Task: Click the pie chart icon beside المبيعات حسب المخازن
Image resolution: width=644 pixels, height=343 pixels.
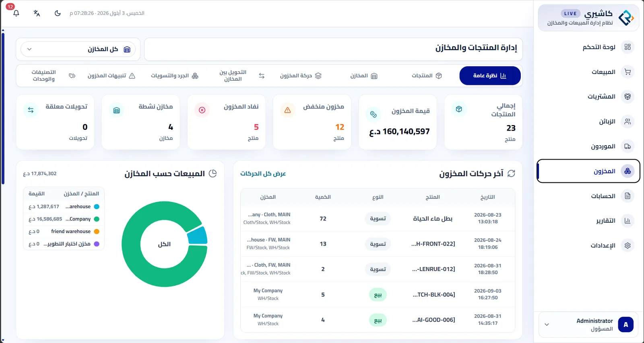Action: 213,173
